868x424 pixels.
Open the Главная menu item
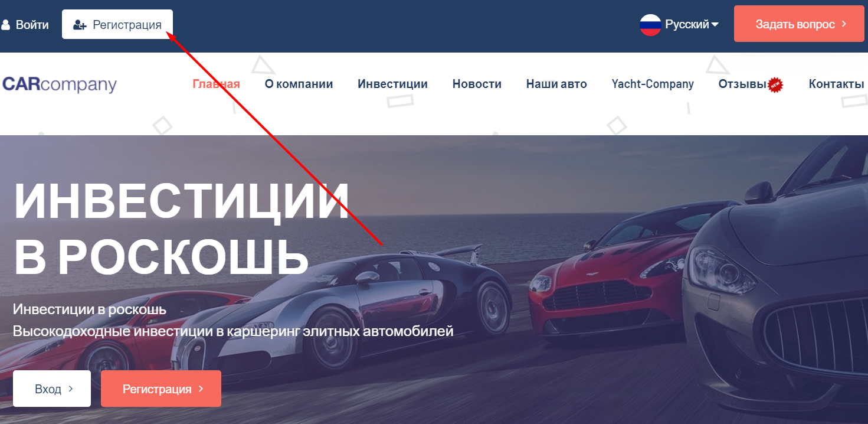click(217, 84)
